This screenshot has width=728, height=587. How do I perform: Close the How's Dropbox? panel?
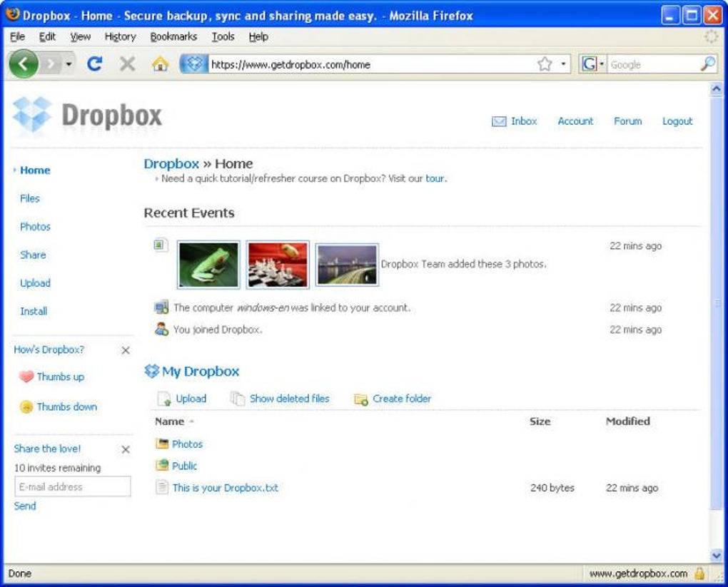126,350
